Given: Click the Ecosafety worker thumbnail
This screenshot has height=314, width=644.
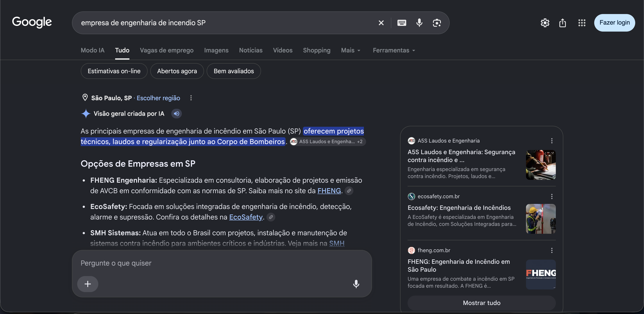Looking at the screenshot, I should [541, 219].
